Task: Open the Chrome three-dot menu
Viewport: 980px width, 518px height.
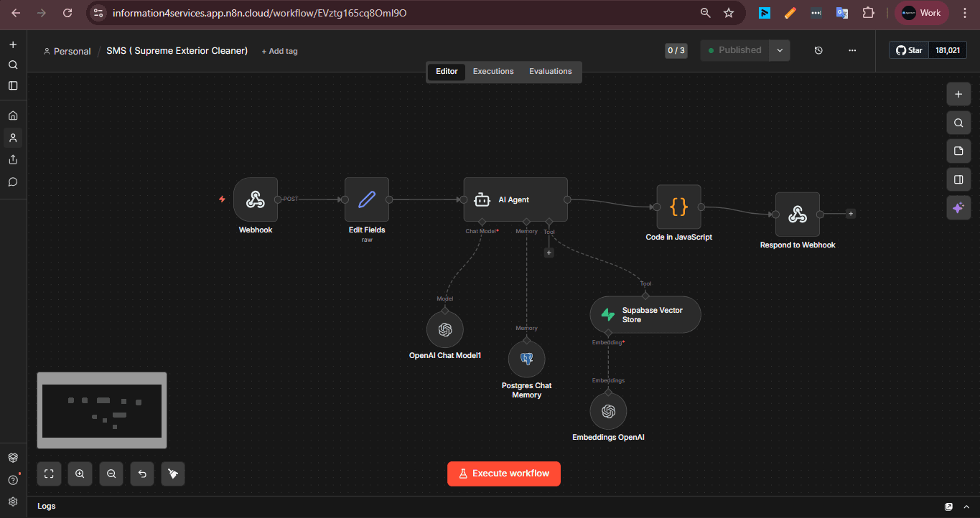Action: coord(966,13)
